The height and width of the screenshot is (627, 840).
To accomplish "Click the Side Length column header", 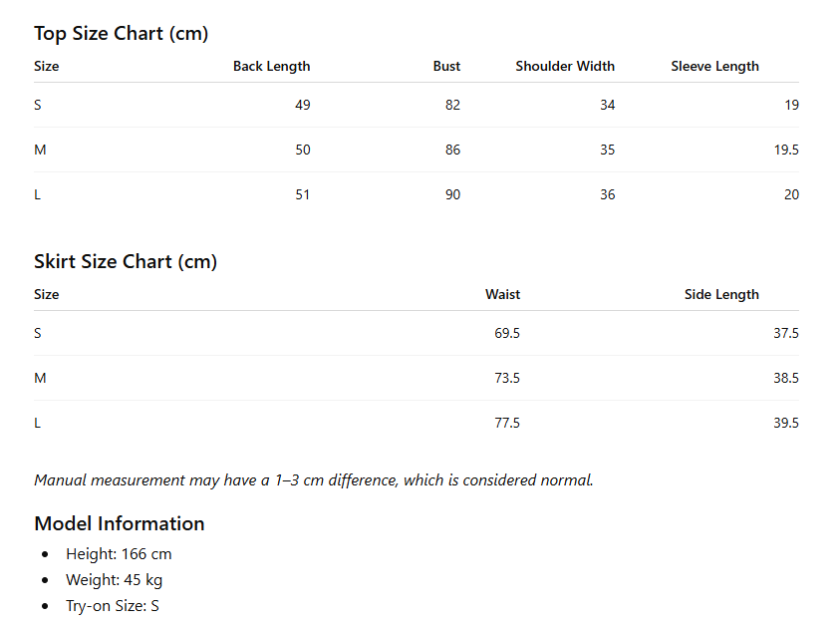I will (721, 295).
